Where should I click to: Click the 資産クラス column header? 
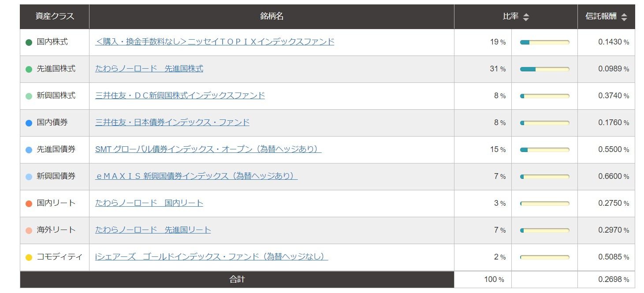coord(55,17)
